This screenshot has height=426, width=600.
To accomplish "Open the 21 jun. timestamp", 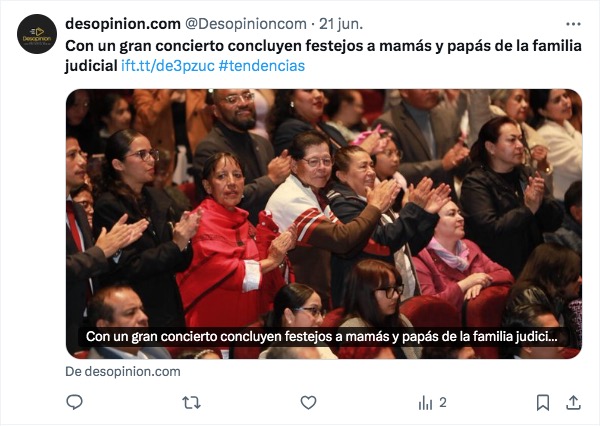I will point(341,24).
